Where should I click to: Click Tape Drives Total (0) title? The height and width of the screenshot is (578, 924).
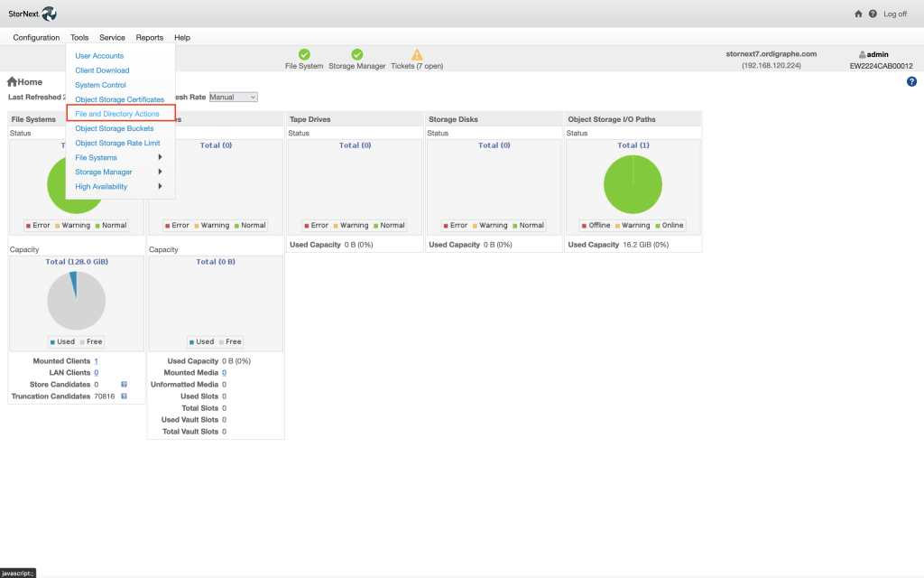point(355,145)
